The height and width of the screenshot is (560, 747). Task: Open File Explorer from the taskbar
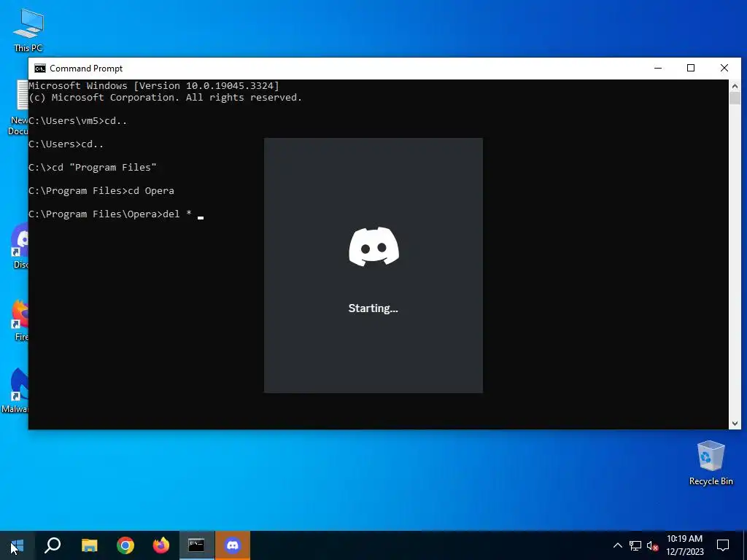(x=89, y=545)
